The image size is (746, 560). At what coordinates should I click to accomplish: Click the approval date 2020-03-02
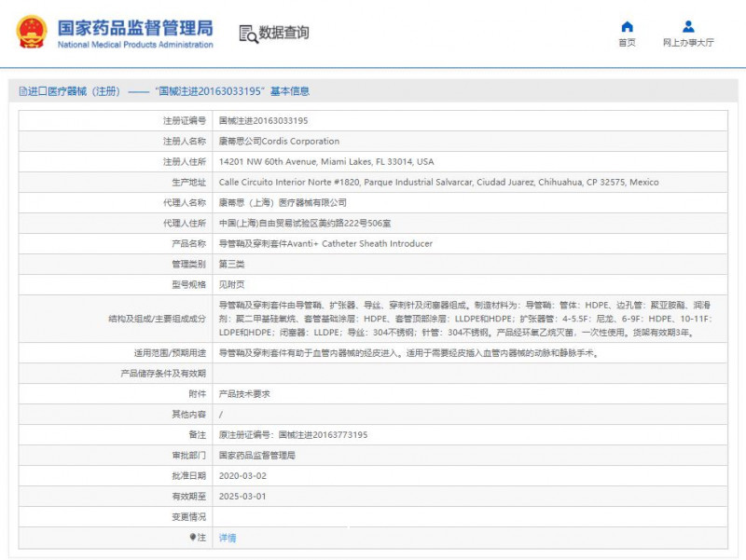(x=242, y=475)
